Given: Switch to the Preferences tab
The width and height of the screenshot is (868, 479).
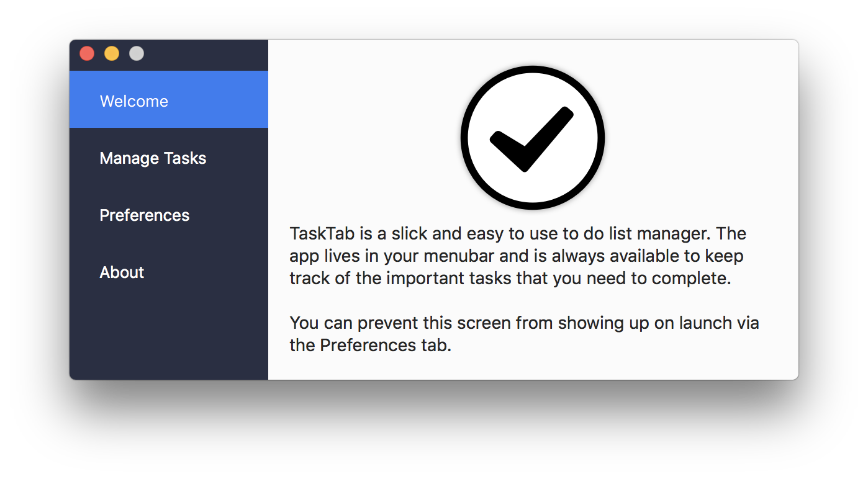Looking at the screenshot, I should (x=169, y=215).
